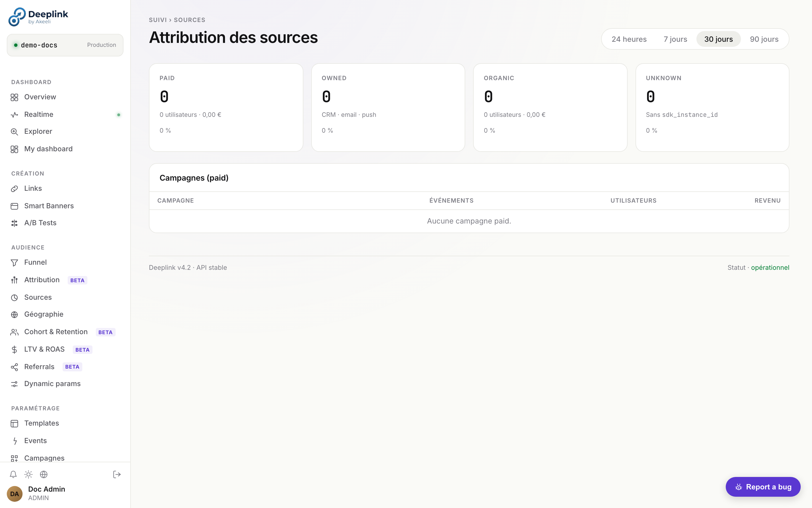This screenshot has height=508, width=812.
Task: Go to Sources page
Action: pyautogui.click(x=65, y=297)
